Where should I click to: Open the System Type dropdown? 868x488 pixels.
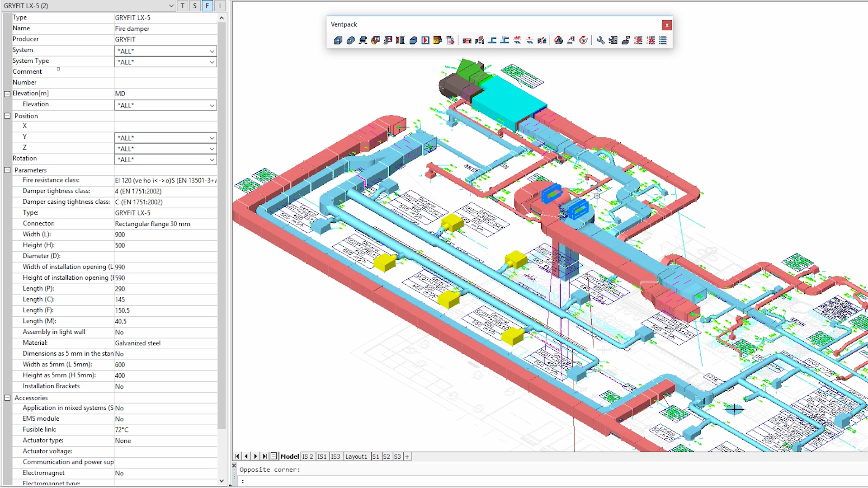tap(212, 62)
